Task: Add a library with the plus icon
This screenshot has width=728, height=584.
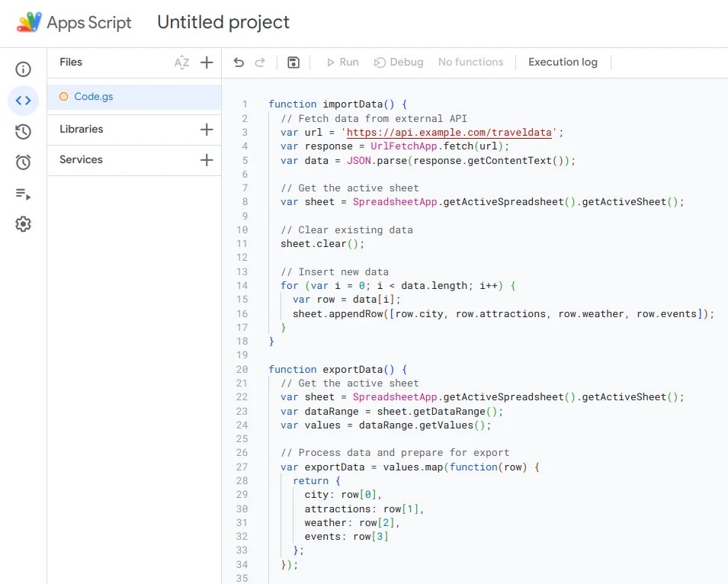Action: (207, 130)
